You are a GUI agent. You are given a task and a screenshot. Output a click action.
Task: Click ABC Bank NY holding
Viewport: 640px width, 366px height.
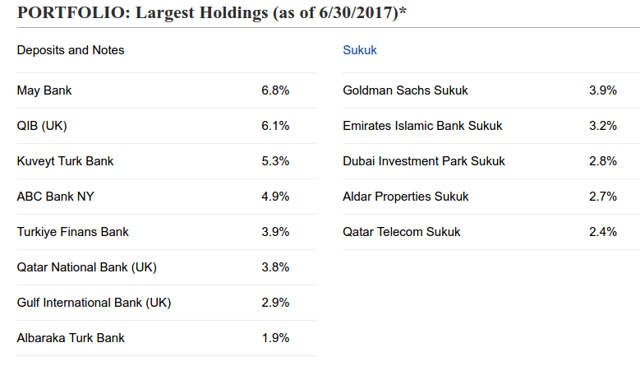pos(167,197)
